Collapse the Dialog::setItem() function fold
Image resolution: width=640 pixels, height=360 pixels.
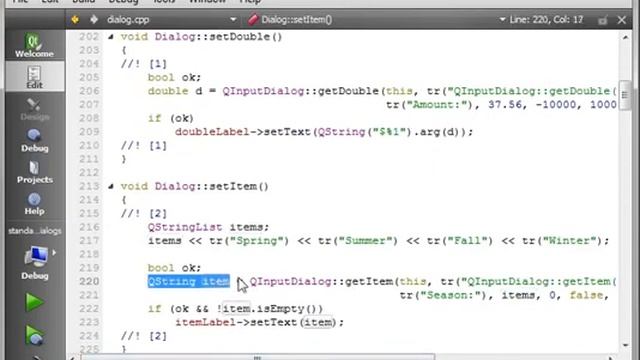point(111,187)
